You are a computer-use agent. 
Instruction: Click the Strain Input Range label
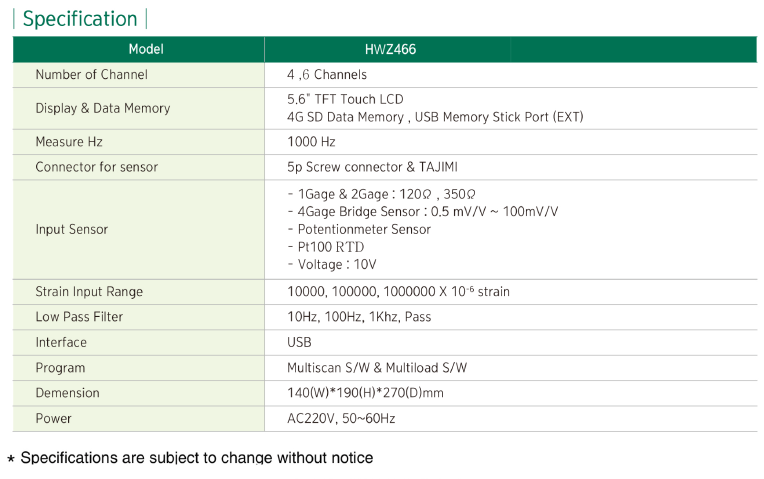(x=89, y=292)
